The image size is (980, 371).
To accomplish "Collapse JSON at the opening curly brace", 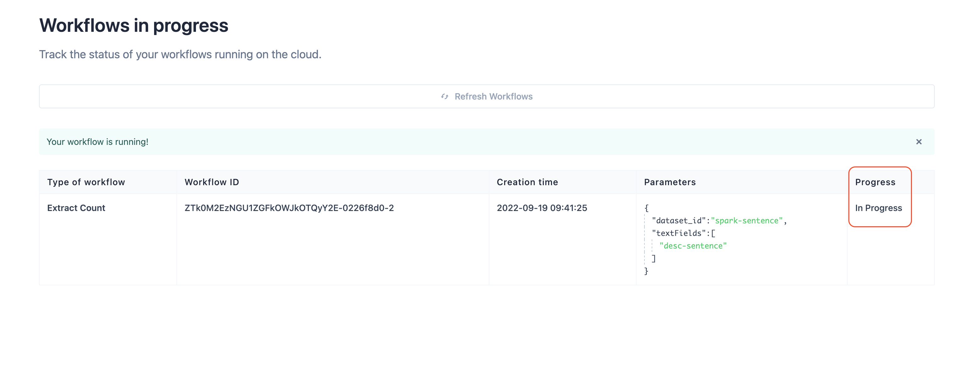I will (646, 208).
